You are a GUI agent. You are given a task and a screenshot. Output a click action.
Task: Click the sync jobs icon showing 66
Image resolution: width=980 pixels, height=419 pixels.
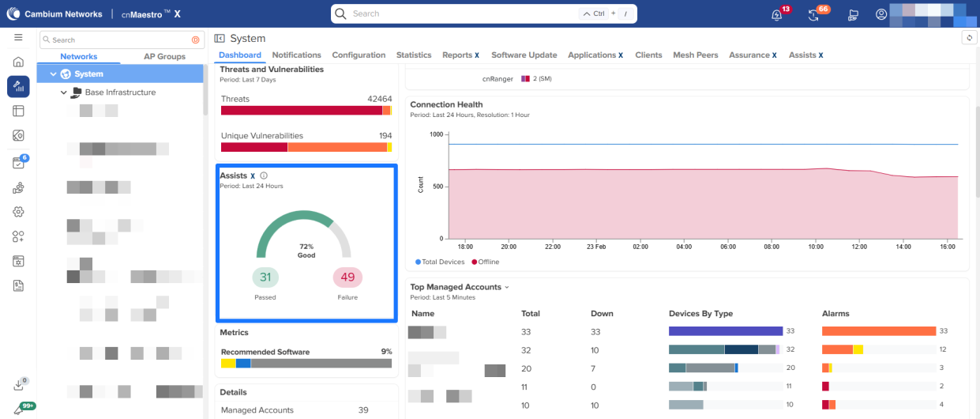click(x=814, y=14)
